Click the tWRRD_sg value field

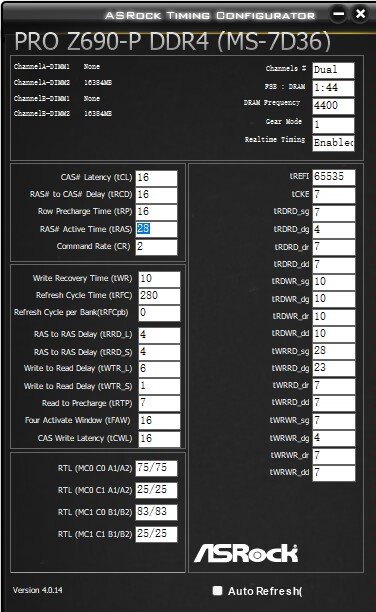pos(334,350)
